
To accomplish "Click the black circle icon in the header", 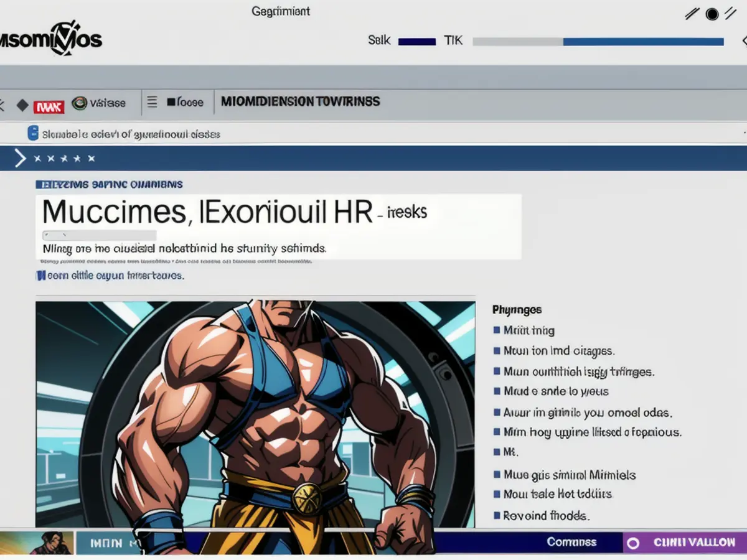I will click(x=712, y=14).
